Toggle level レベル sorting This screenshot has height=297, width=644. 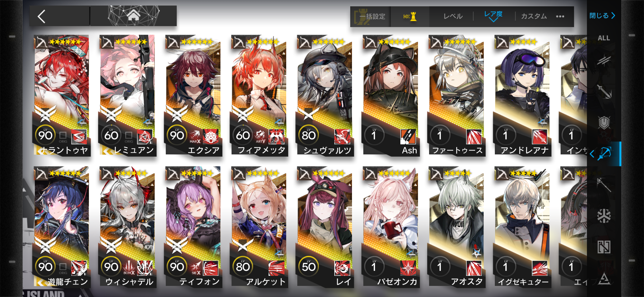click(453, 16)
